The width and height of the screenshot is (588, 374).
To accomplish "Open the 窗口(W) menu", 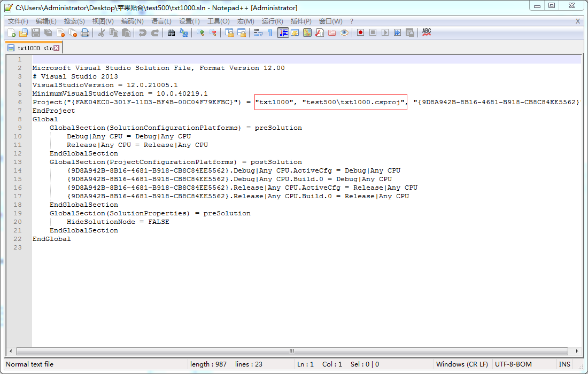I will point(330,21).
